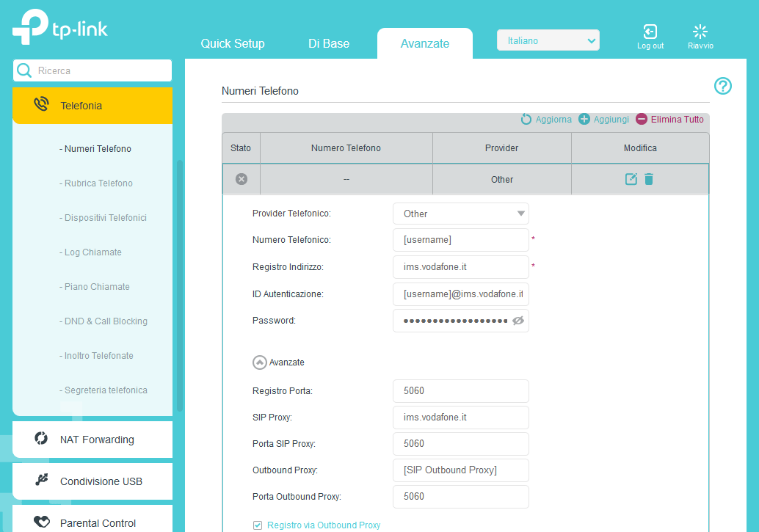
Task: Click the Ricerca search field
Action: coord(92,70)
